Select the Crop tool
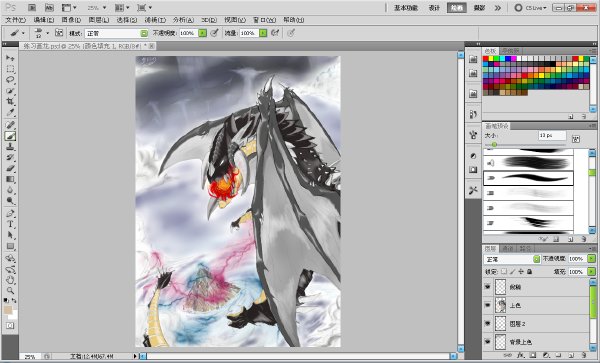The image size is (600, 363). [10, 101]
